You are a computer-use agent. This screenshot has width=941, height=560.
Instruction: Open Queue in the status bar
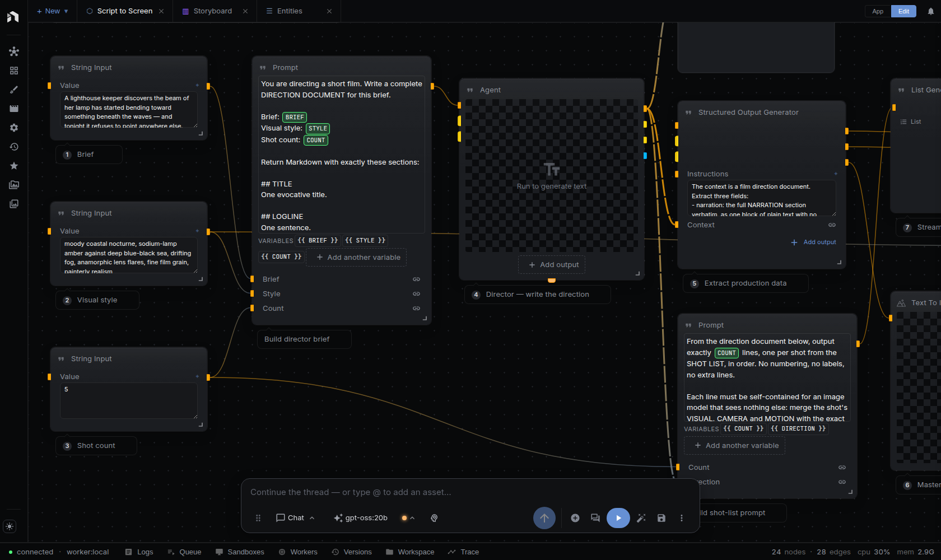184,552
